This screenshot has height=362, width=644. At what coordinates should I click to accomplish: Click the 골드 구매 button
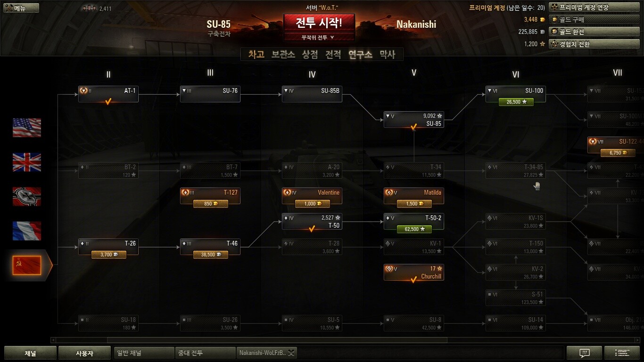pos(594,20)
